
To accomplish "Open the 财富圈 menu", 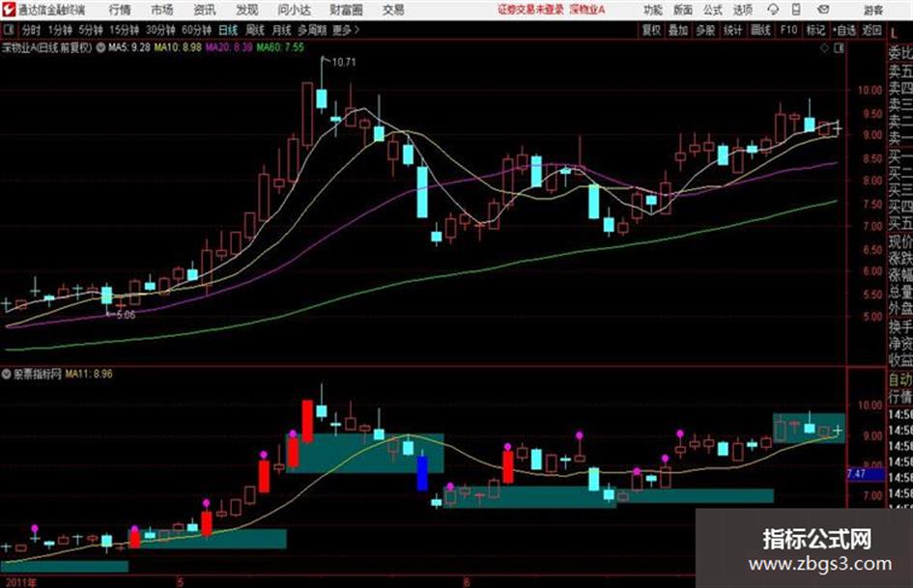I will [346, 10].
